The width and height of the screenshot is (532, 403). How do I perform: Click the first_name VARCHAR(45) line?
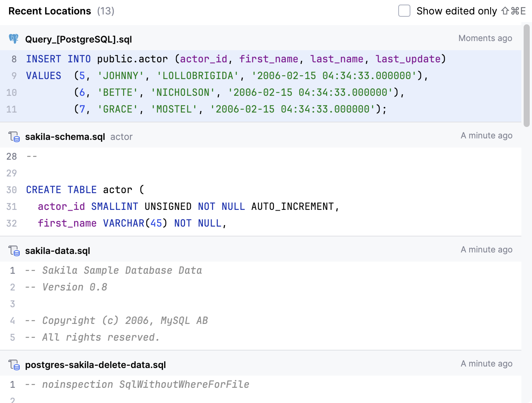(x=132, y=223)
